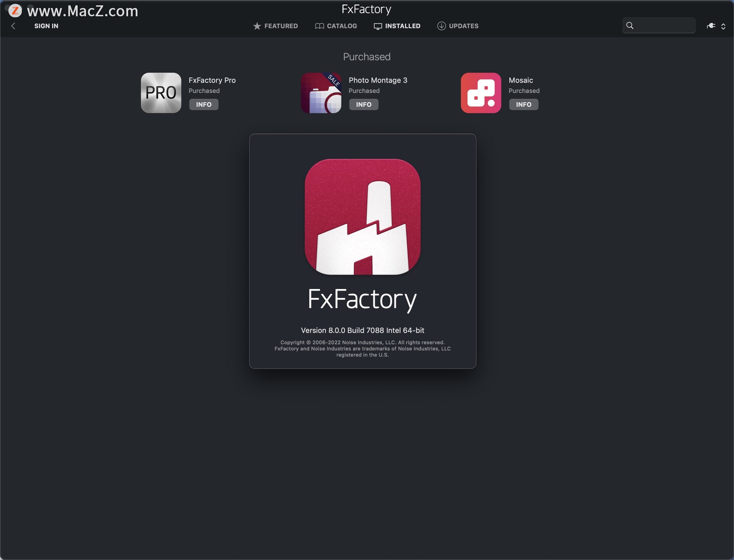The height and width of the screenshot is (560, 734).
Task: Select the Mosaic product title
Action: [x=521, y=80]
